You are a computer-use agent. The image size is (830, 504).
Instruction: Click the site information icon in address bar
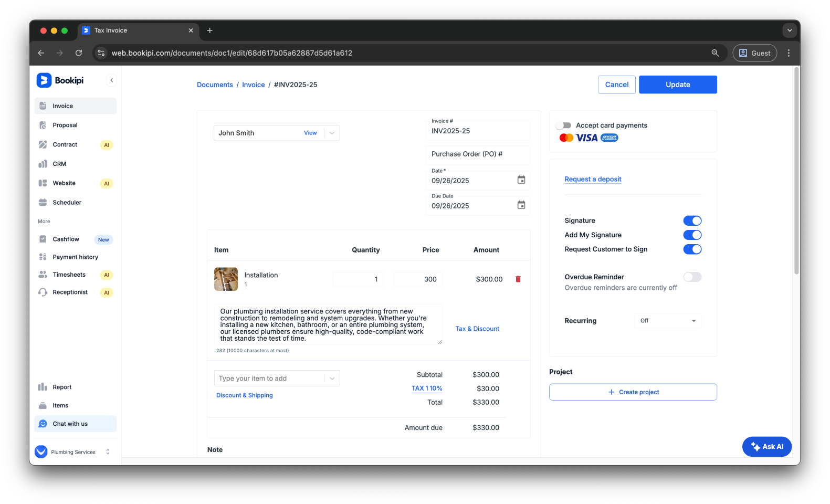click(101, 53)
